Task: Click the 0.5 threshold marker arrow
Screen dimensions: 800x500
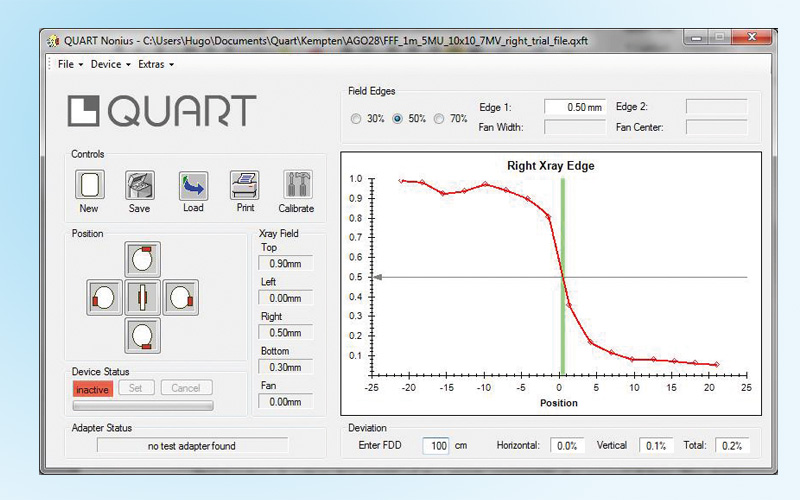Action: 378,277
